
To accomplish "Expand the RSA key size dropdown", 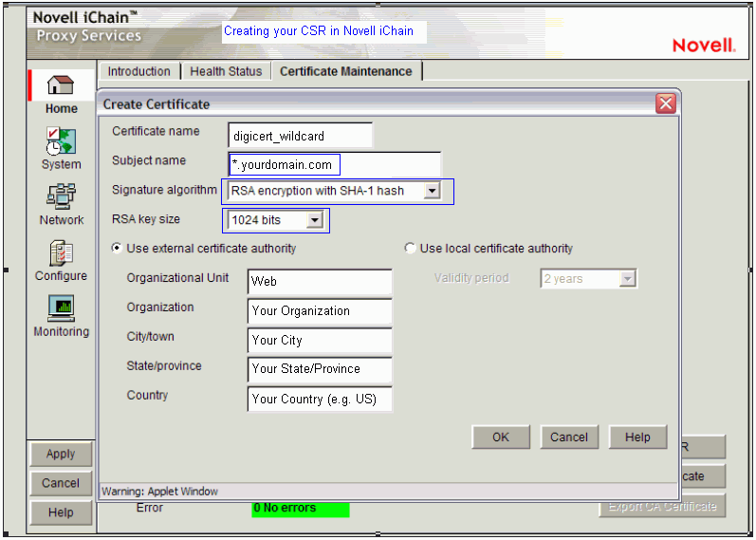I will coord(315,220).
